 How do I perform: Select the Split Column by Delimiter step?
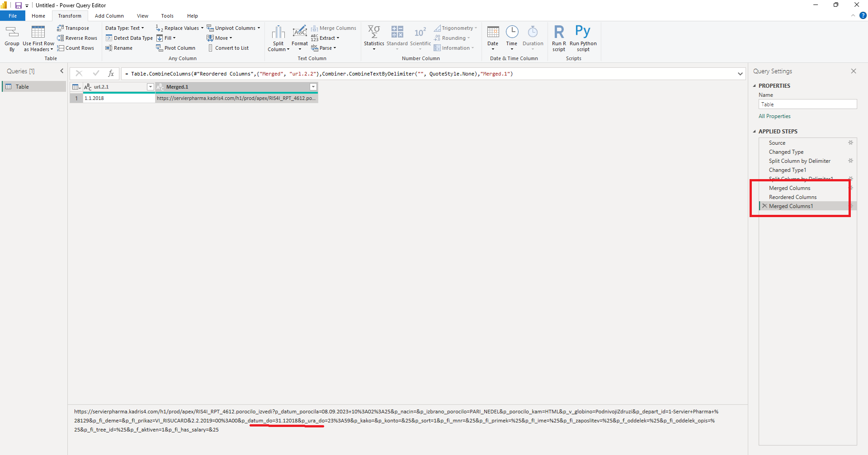(x=807, y=161)
